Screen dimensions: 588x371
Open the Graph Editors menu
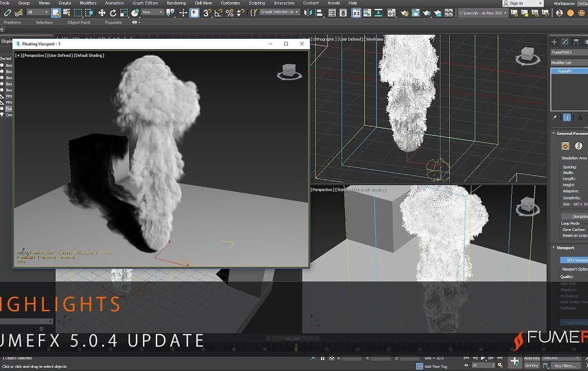pos(145,3)
